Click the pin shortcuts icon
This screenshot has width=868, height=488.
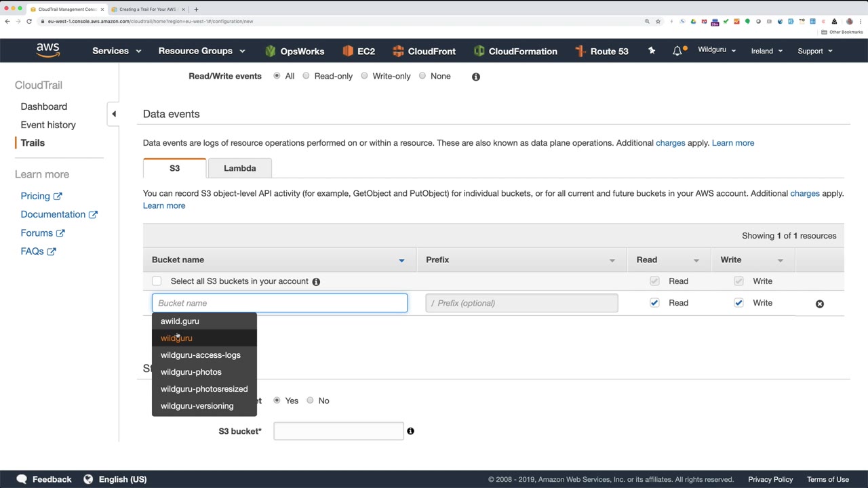coord(652,51)
